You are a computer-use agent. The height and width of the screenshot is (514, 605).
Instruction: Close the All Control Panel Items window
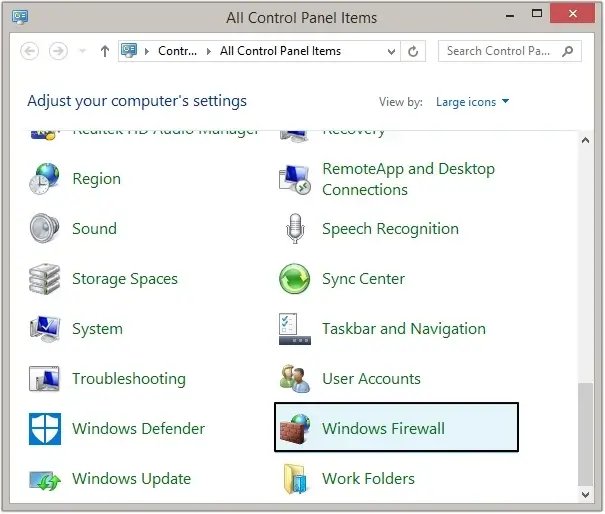[x=573, y=14]
